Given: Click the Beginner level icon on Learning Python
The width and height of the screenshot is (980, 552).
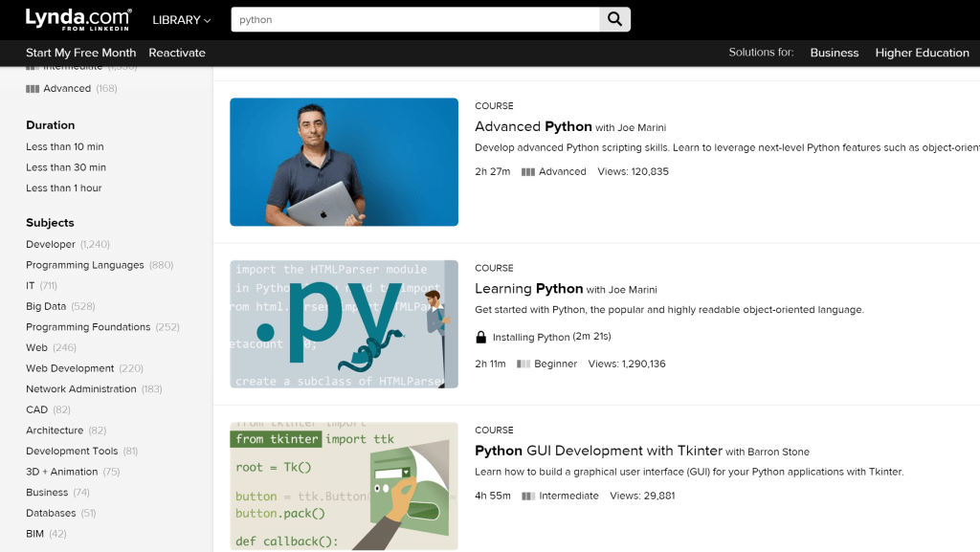Looking at the screenshot, I should [523, 364].
